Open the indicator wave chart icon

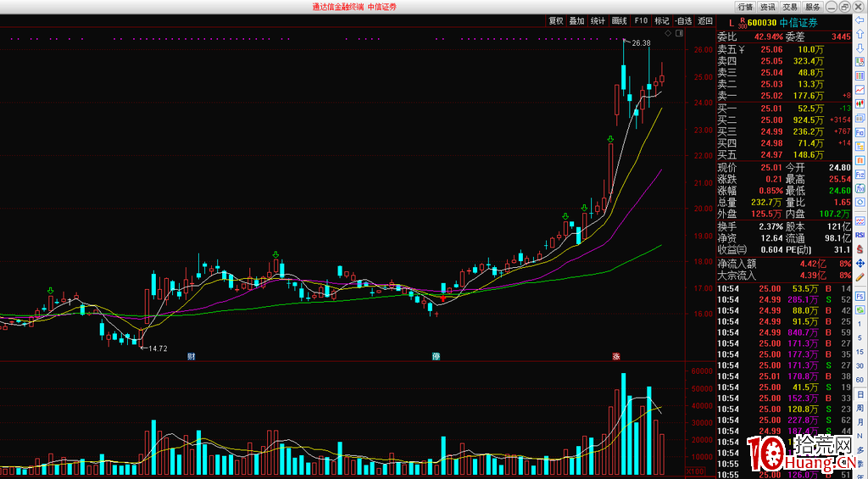pyautogui.click(x=860, y=221)
